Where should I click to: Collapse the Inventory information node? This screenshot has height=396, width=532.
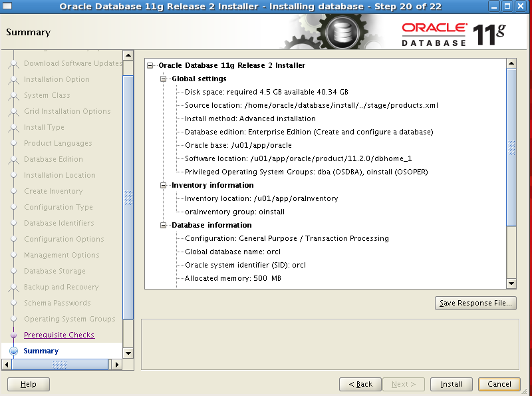(x=163, y=185)
